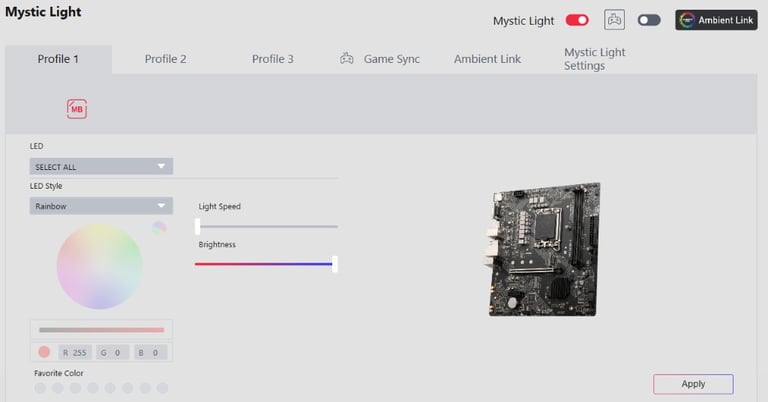Open the LED SELECT ALL dropdown
The image size is (768, 402).
pos(101,166)
